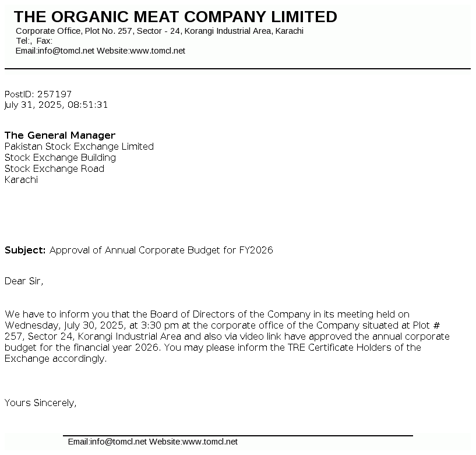Image resolution: width=476 pixels, height=455 pixels.
Task: Click Pakistan Stock Exchange Limited line
Action: pos(79,146)
